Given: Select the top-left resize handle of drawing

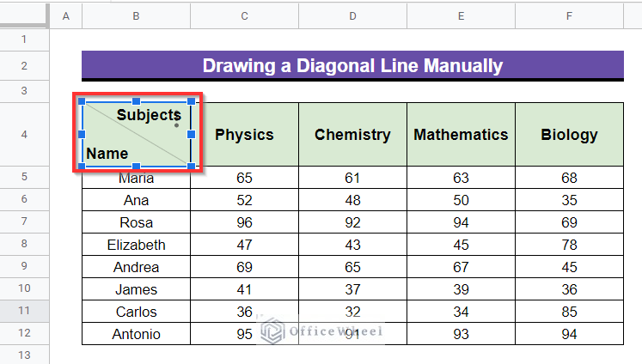Looking at the screenshot, I should coord(82,101).
